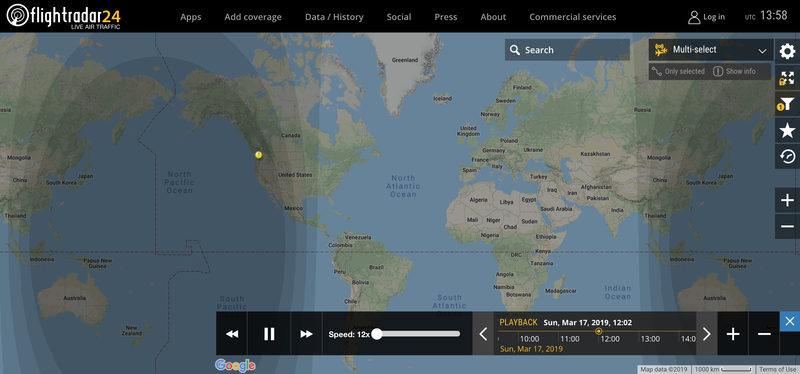The width and height of the screenshot is (800, 374).
Task: Click the Australia map label
Action: tap(74, 297)
